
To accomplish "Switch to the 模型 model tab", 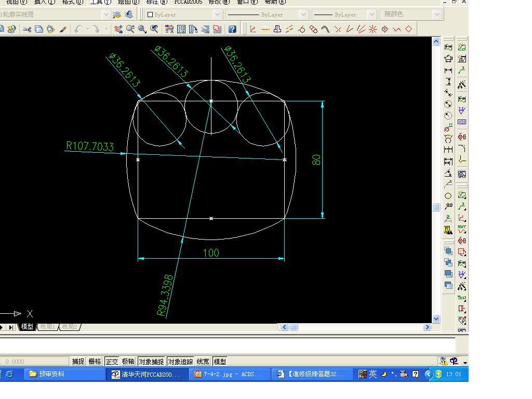I will [x=27, y=327].
